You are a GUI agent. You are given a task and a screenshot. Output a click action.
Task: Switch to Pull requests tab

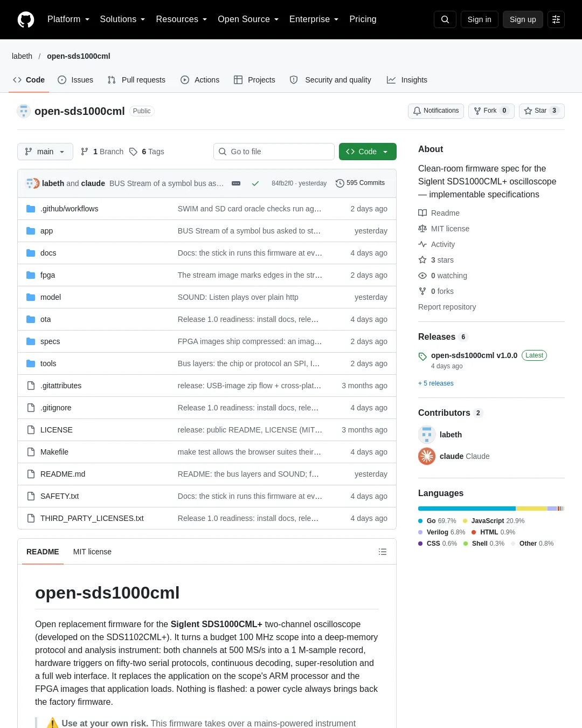pos(137,80)
